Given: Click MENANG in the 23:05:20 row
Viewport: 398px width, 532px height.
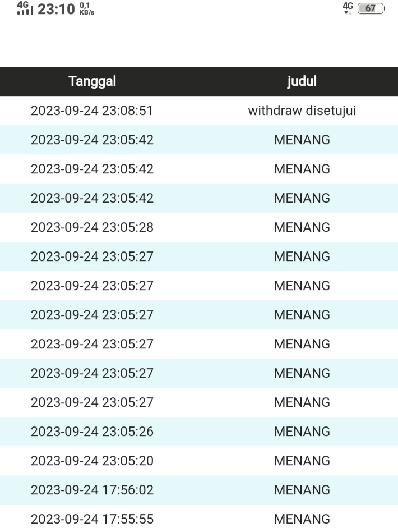Looking at the screenshot, I should [x=302, y=461].
